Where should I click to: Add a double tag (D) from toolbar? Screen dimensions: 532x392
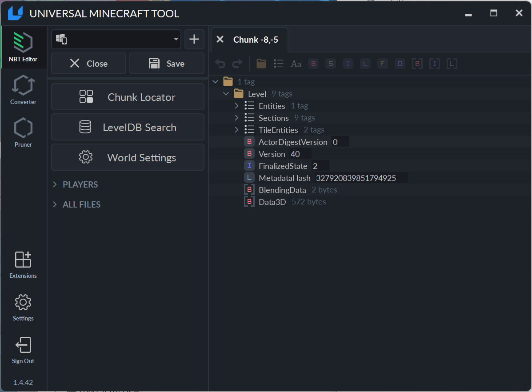(x=400, y=64)
